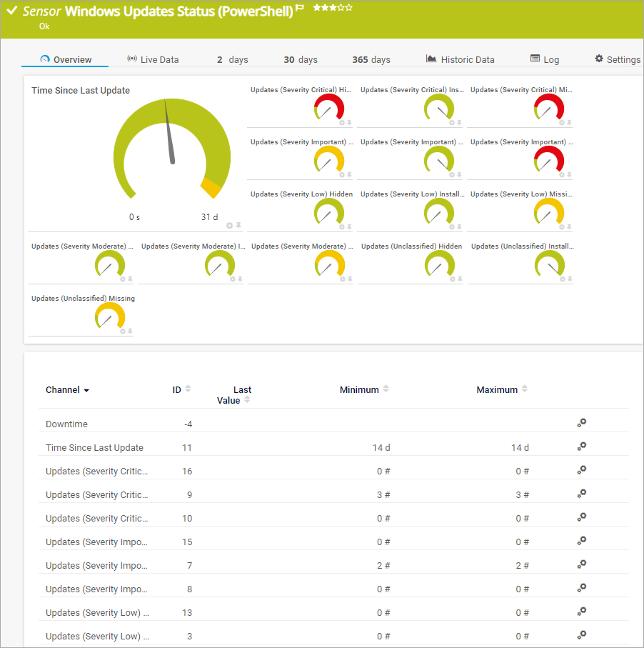Open gear icon under Updates (Unclassified) Hidden gauge

click(x=451, y=279)
